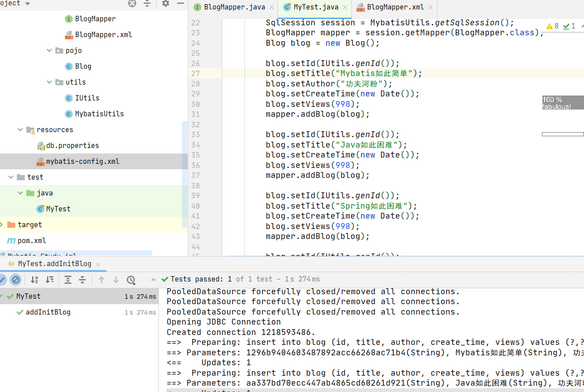Hide the Project tool window
Image resolution: width=584 pixels, height=392 pixels.
(181, 4)
